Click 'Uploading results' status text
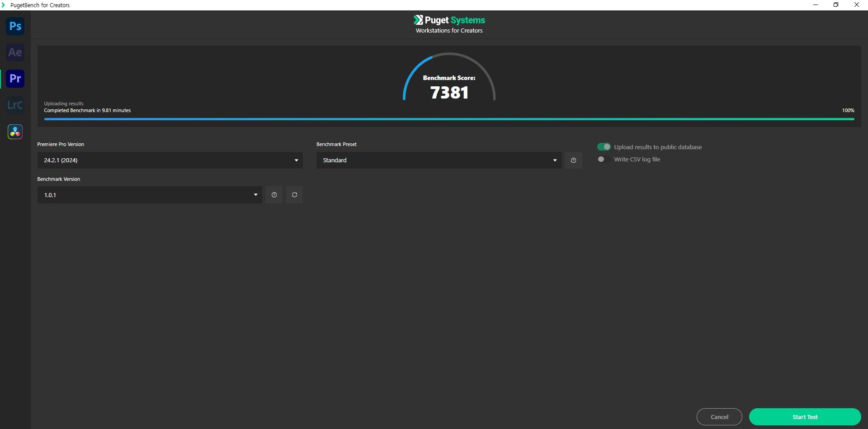The height and width of the screenshot is (429, 868). click(x=64, y=104)
